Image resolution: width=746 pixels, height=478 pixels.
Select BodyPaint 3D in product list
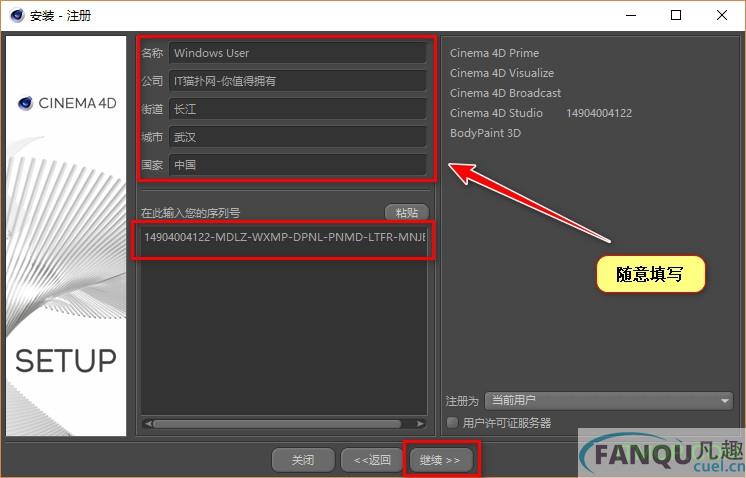click(485, 133)
